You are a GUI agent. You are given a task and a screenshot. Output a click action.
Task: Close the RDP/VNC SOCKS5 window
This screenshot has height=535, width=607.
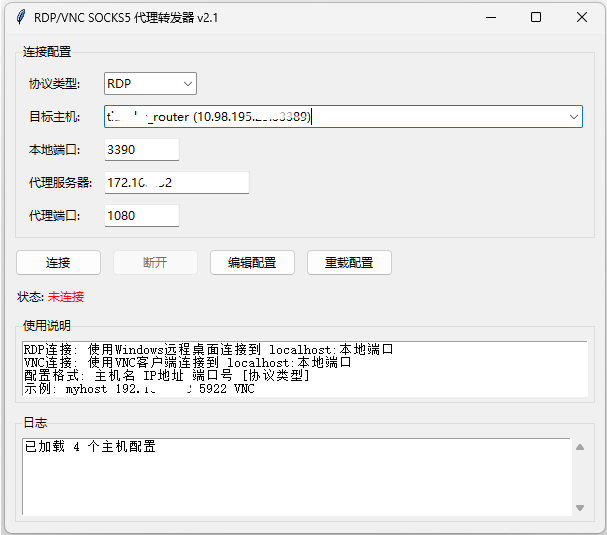tap(581, 17)
